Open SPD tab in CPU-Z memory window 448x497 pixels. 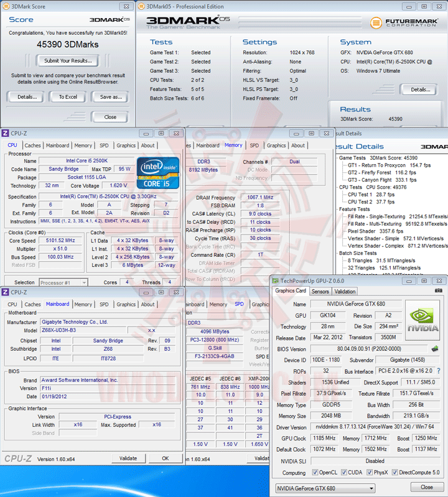click(254, 146)
